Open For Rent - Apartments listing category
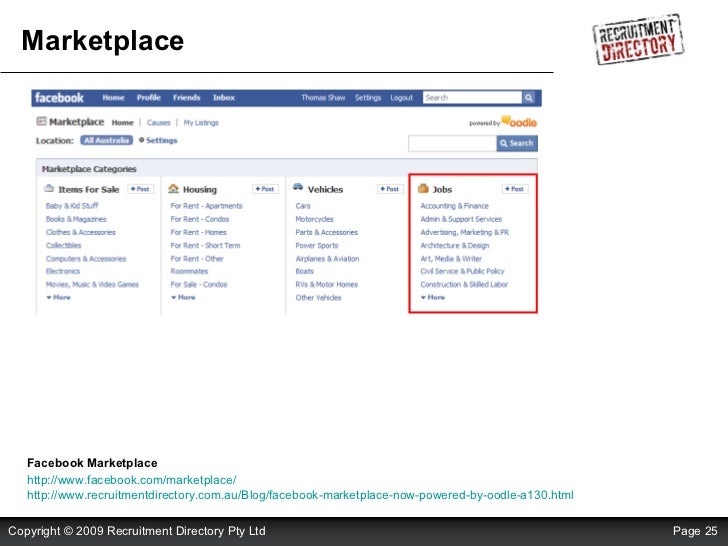 pyautogui.click(x=206, y=206)
